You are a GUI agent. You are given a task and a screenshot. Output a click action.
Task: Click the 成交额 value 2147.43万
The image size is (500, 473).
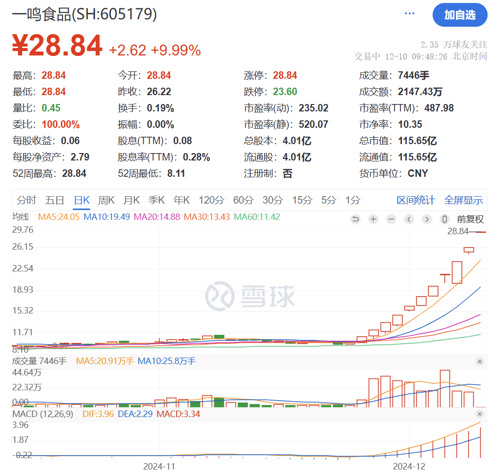point(420,92)
